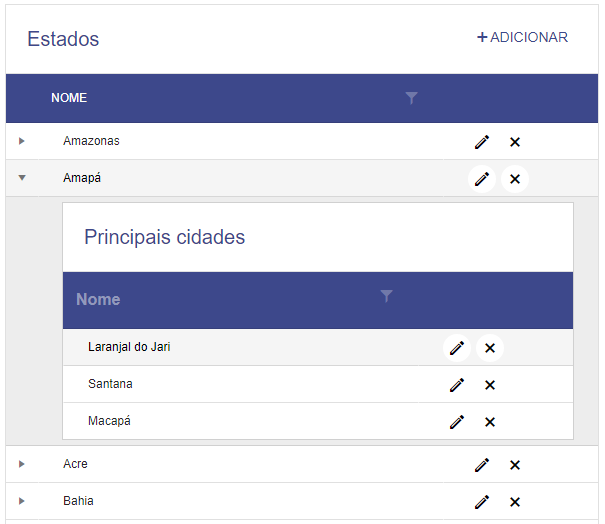Screen dimensions: 605x524
Task: Sort cities by the Nome column header
Action: [x=98, y=299]
